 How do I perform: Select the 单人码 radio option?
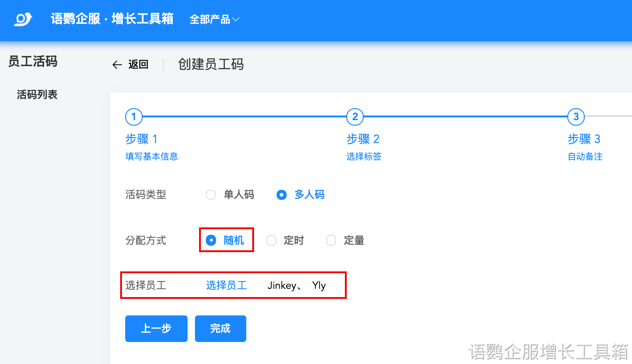pyautogui.click(x=211, y=195)
